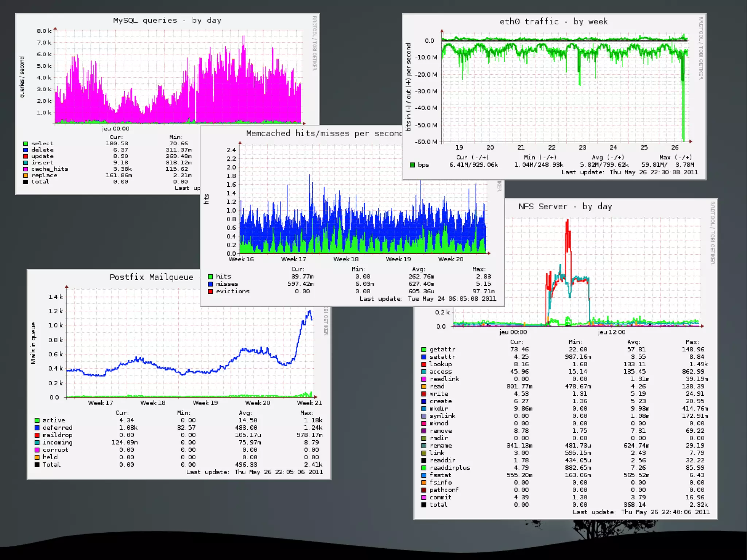Click the Memcached hits/misses graph title
Viewport: 747px width, 560px height.
coord(323,134)
